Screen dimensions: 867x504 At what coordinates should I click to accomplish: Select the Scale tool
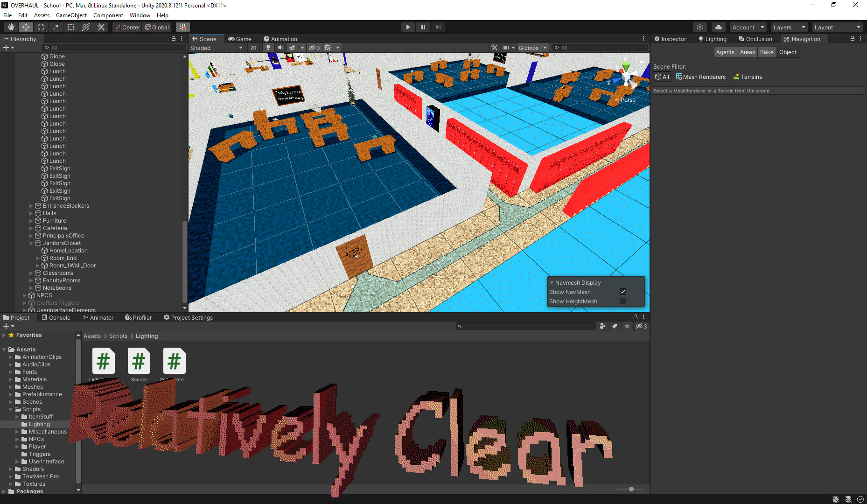pos(56,27)
